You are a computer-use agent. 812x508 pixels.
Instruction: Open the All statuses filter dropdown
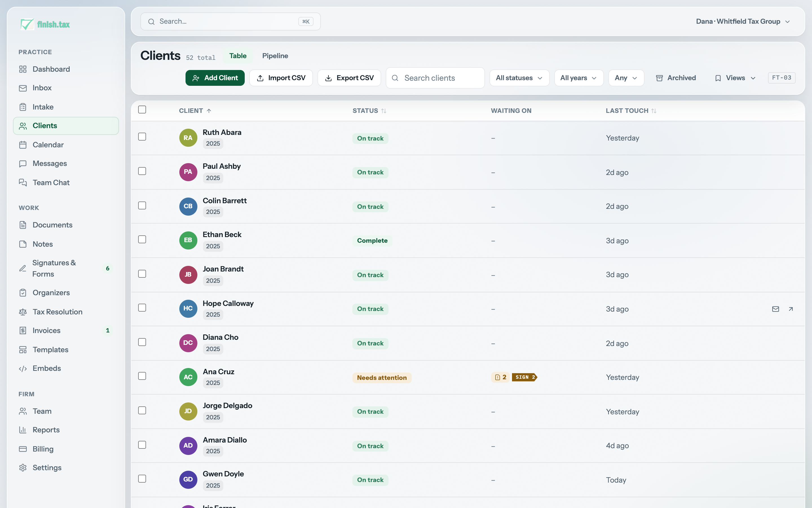(519, 78)
